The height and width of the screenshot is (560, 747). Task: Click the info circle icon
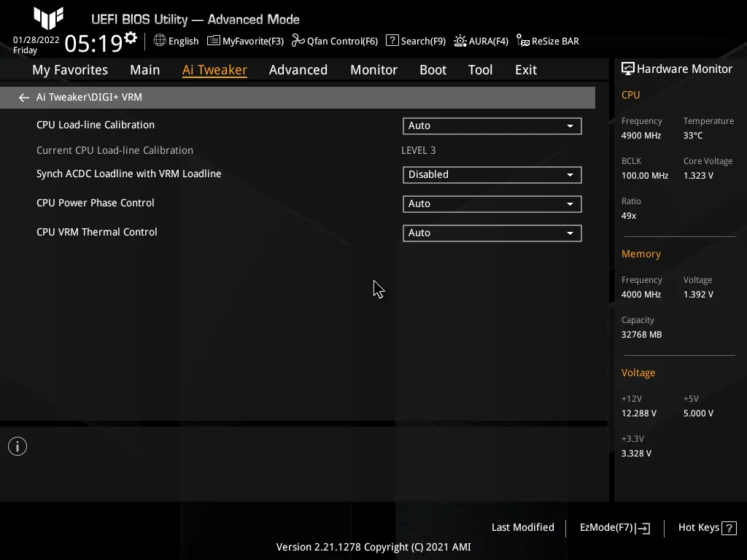[x=18, y=446]
